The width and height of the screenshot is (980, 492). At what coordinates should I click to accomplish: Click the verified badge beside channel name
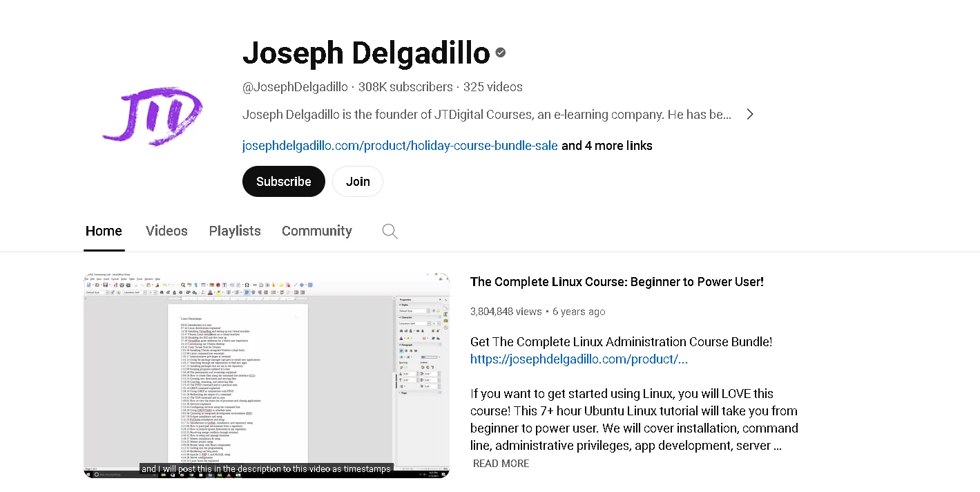pyautogui.click(x=501, y=53)
